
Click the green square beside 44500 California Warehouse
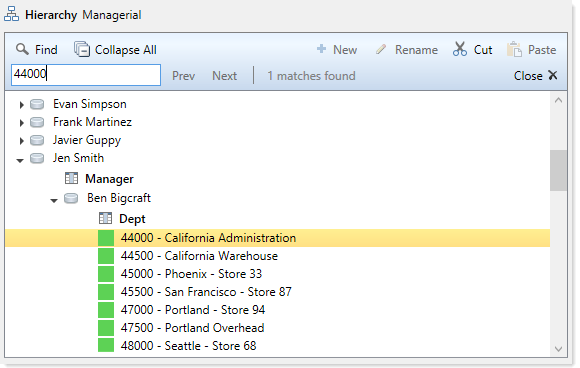[x=106, y=256]
